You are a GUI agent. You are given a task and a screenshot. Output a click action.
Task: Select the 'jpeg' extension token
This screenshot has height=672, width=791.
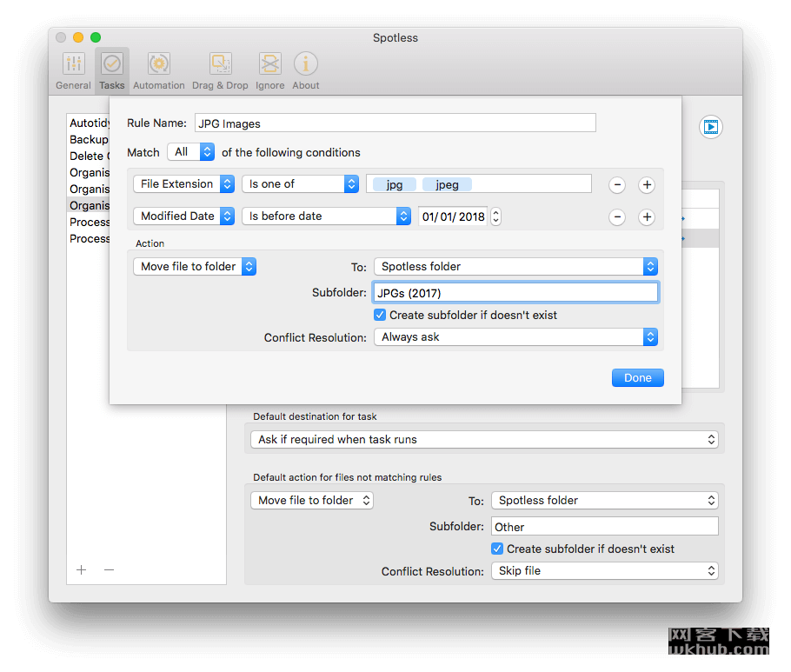pos(447,184)
